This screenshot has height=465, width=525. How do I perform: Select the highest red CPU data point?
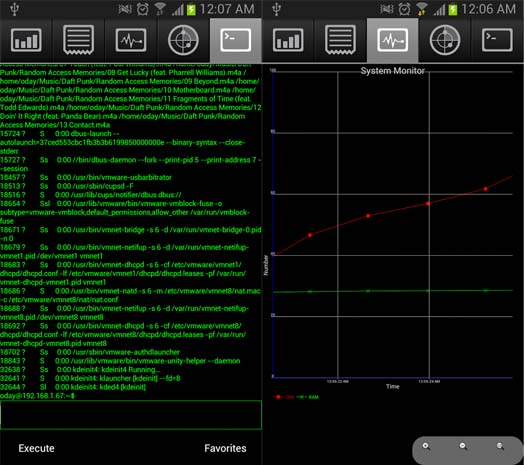[x=485, y=189]
